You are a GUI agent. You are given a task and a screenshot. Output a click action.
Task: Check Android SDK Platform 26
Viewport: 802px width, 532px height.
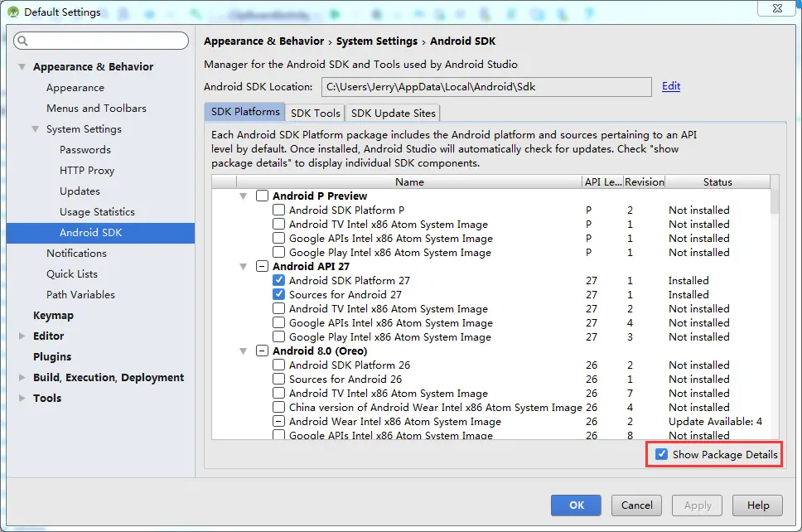click(x=278, y=365)
